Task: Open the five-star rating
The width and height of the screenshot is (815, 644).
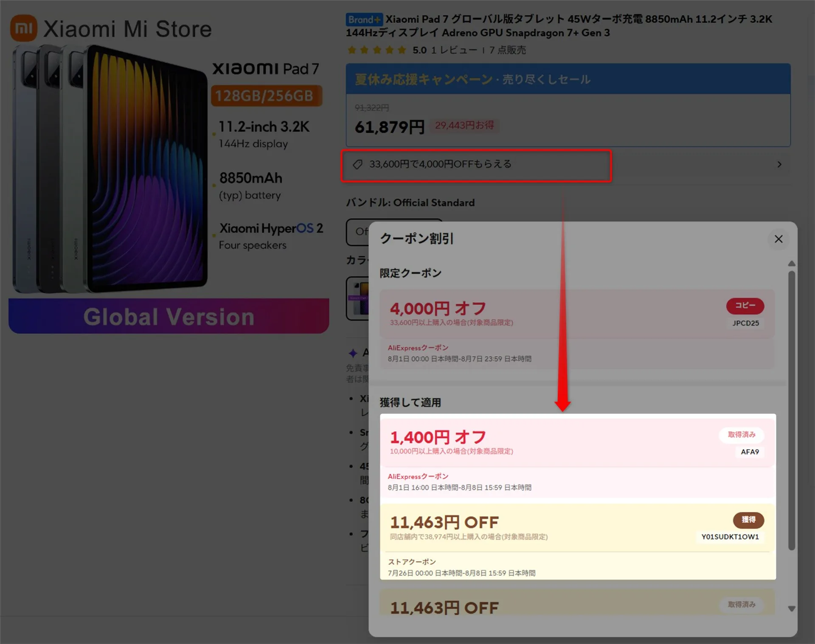Action: click(x=377, y=50)
